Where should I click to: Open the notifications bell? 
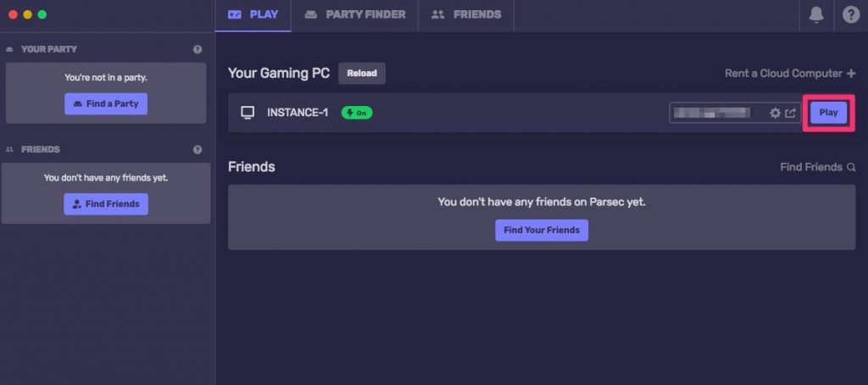816,14
